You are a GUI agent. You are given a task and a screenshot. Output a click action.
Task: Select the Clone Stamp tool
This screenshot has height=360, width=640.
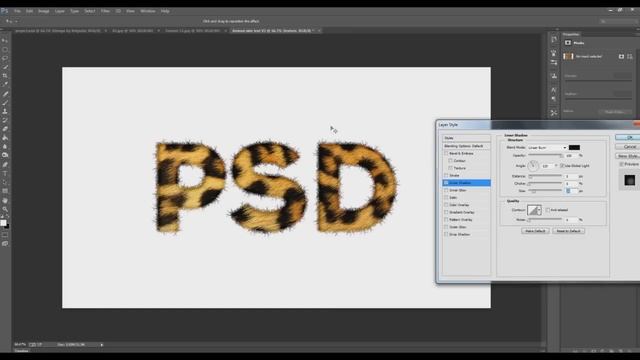5,111
